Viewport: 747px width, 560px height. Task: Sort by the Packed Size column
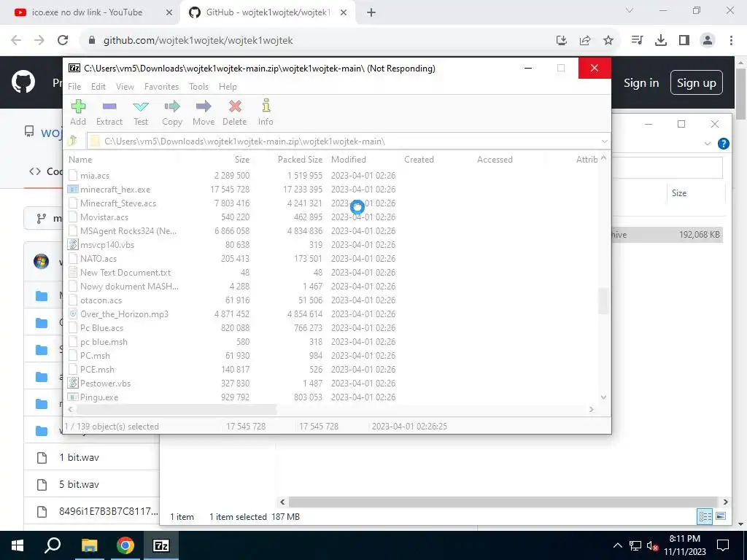pos(300,160)
